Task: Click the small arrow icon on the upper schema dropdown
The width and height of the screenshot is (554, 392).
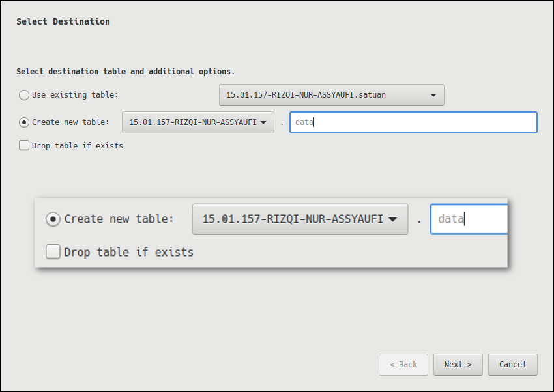Action: (x=263, y=122)
